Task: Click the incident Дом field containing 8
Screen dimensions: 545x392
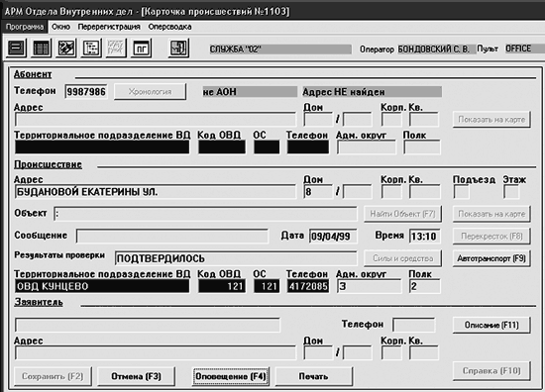Action: (x=318, y=192)
